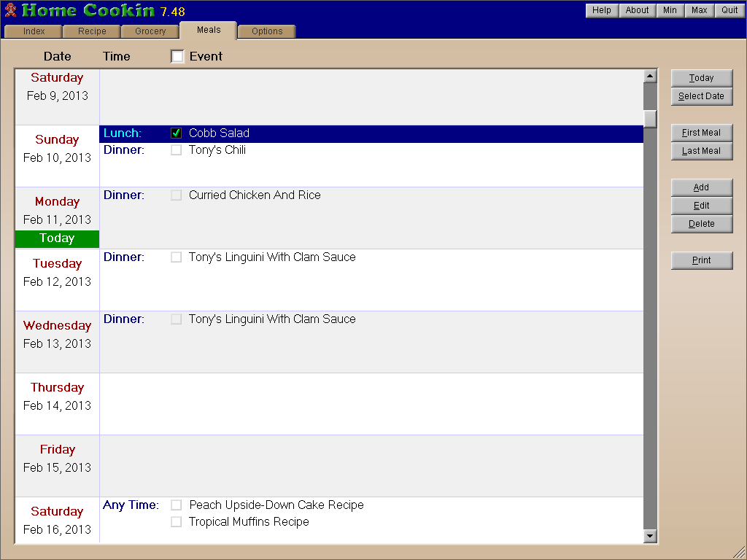
Task: Click the vertical scrollbar thumb
Action: (650, 118)
